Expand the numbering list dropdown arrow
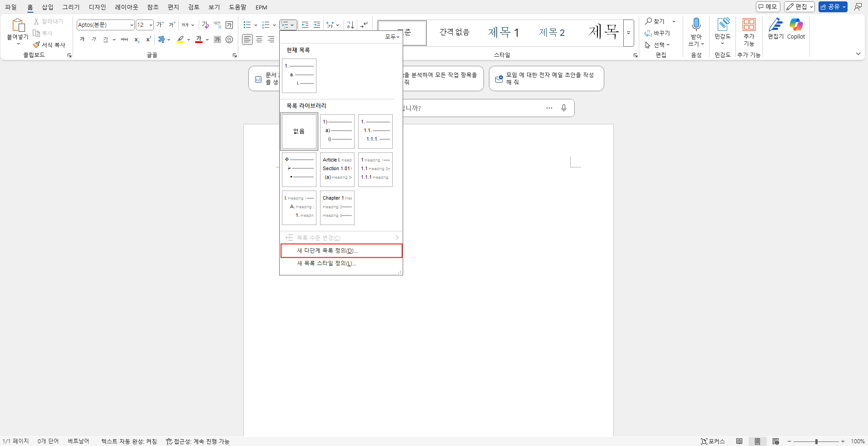Image resolution: width=868 pixels, height=446 pixels. coord(274,25)
